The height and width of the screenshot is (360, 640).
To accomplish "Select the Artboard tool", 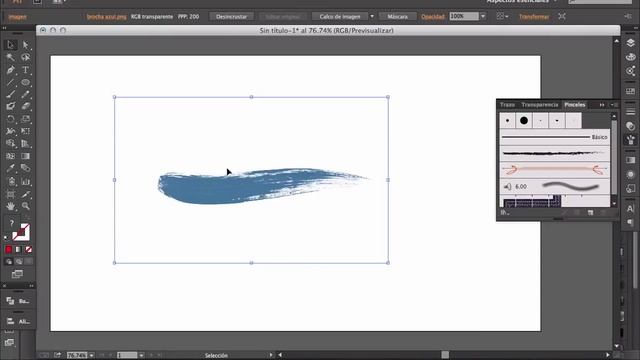I will tap(11, 194).
